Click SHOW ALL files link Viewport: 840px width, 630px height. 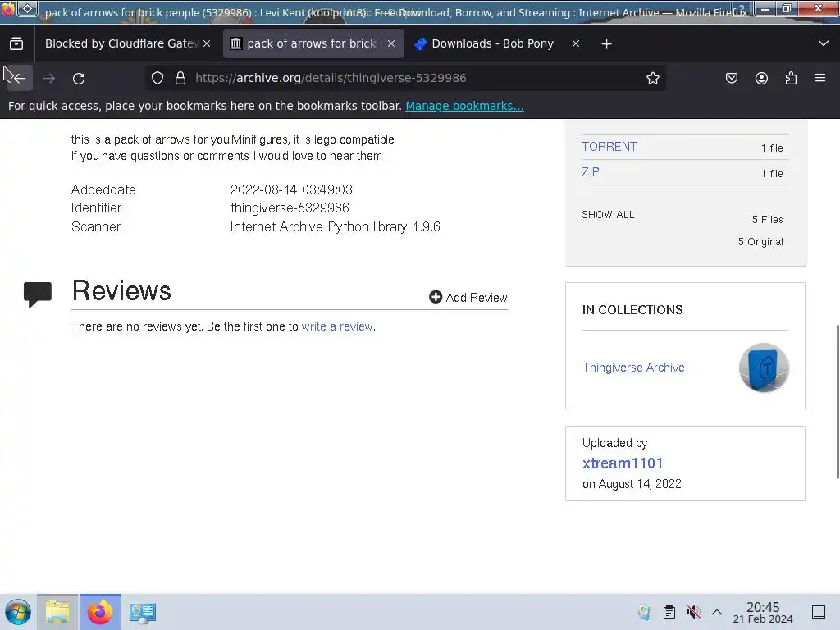(608, 215)
